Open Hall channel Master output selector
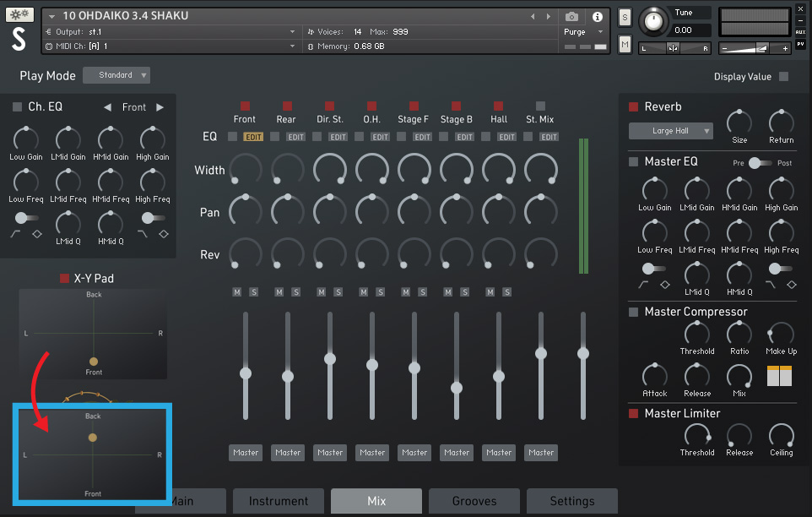The image size is (812, 517). pos(499,453)
